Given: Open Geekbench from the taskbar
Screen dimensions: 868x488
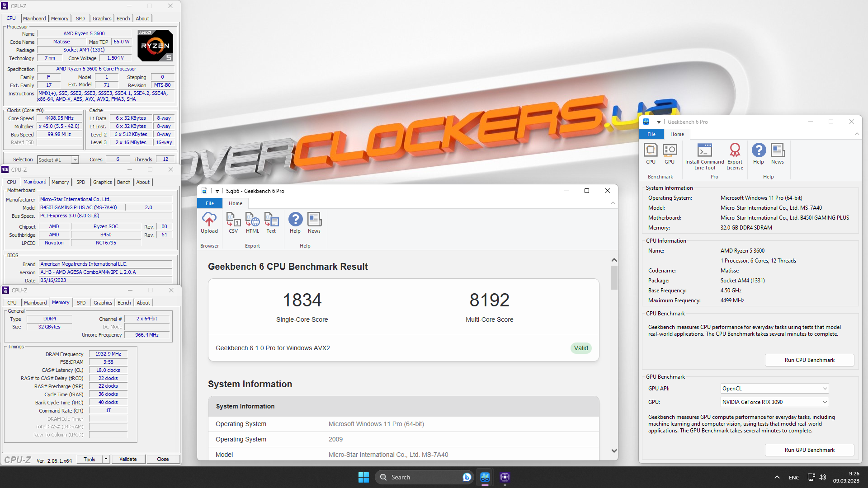Looking at the screenshot, I should [485, 477].
